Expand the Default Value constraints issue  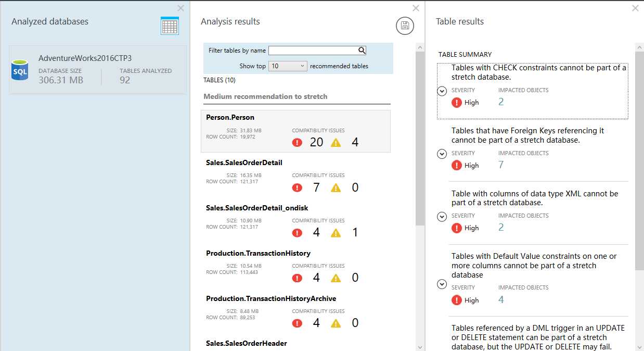click(442, 284)
